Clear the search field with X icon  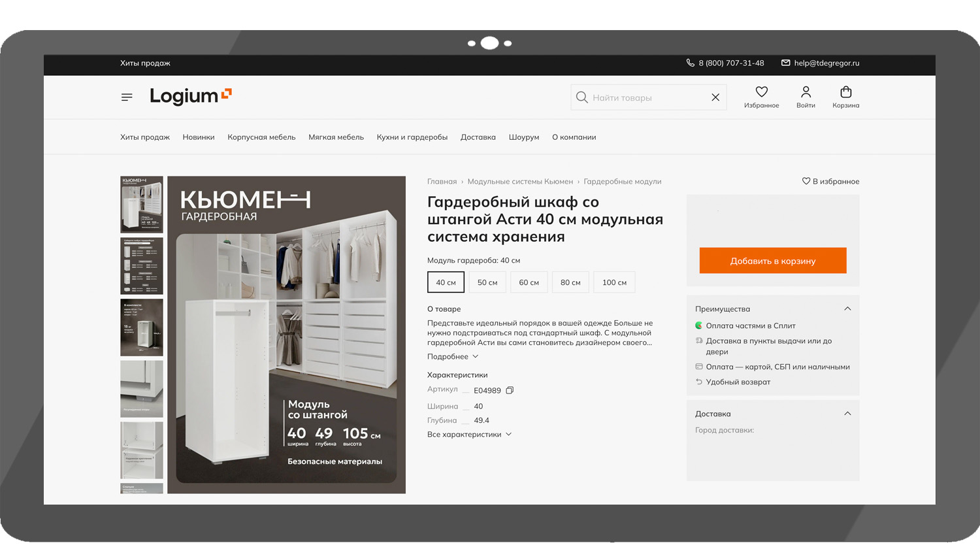(715, 97)
